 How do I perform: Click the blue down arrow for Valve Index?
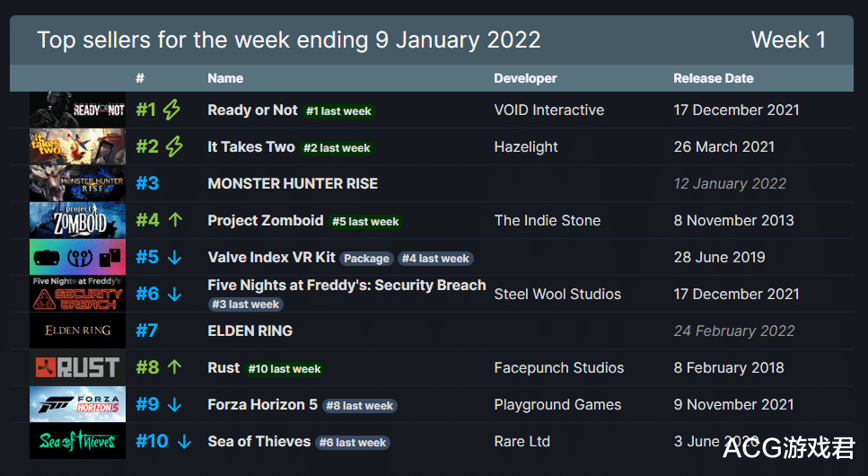[x=174, y=258]
